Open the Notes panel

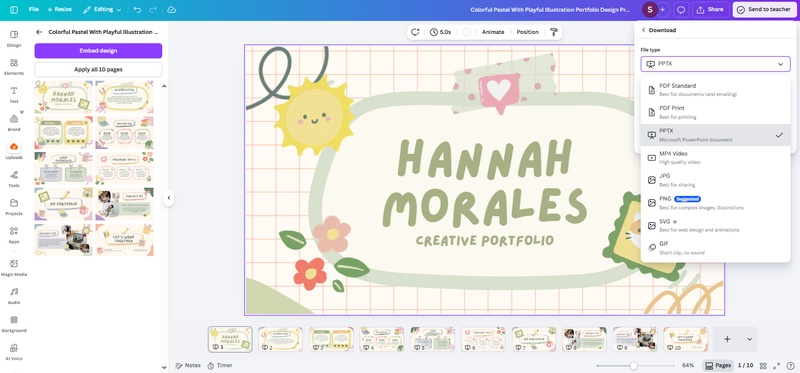point(188,365)
